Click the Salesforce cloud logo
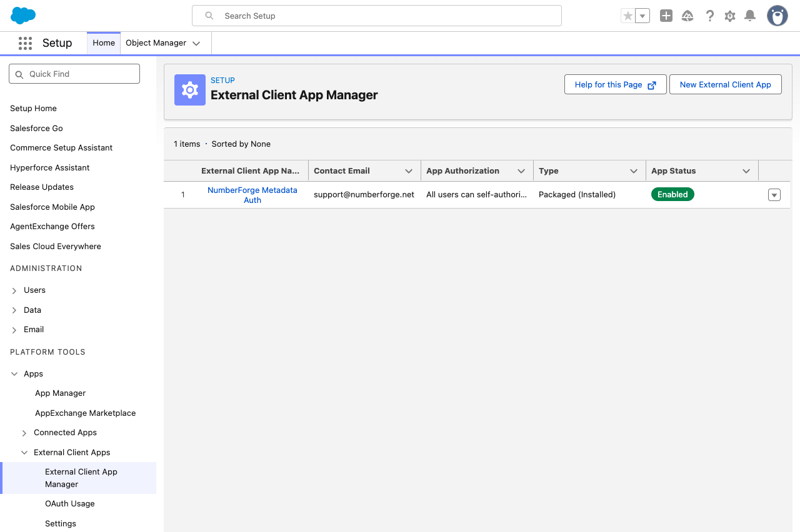This screenshot has height=532, width=800. pos(23,16)
